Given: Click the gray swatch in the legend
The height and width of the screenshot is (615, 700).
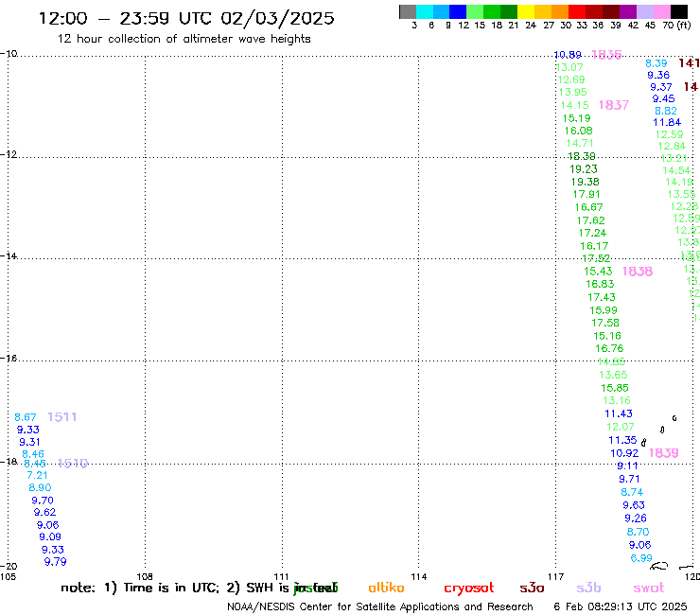Looking at the screenshot, I should (408, 11).
